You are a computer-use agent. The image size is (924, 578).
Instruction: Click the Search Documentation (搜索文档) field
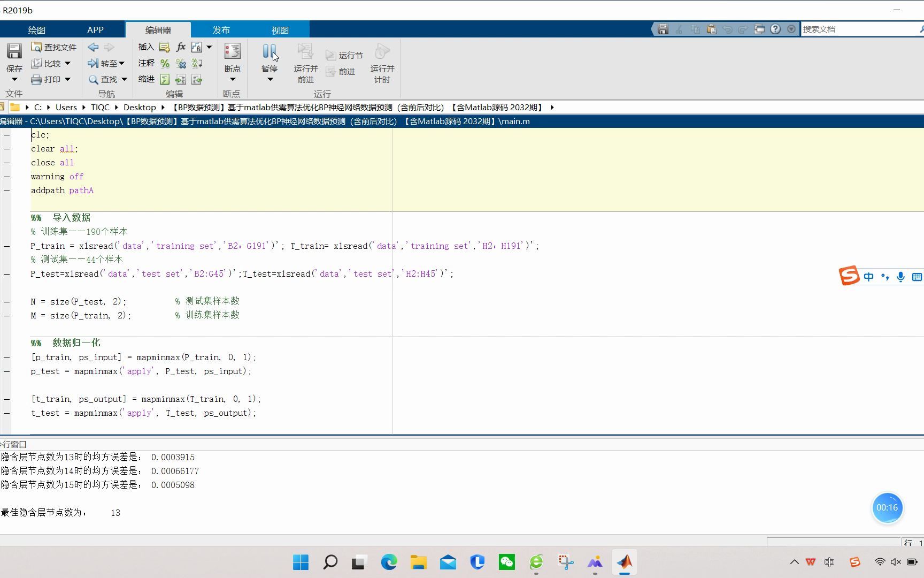point(862,29)
